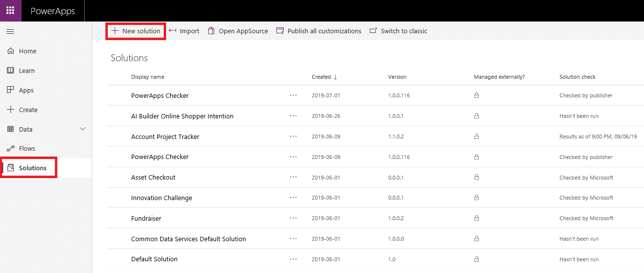The width and height of the screenshot is (644, 273).
Task: Expand the Data section chevron
Action: pyautogui.click(x=83, y=129)
